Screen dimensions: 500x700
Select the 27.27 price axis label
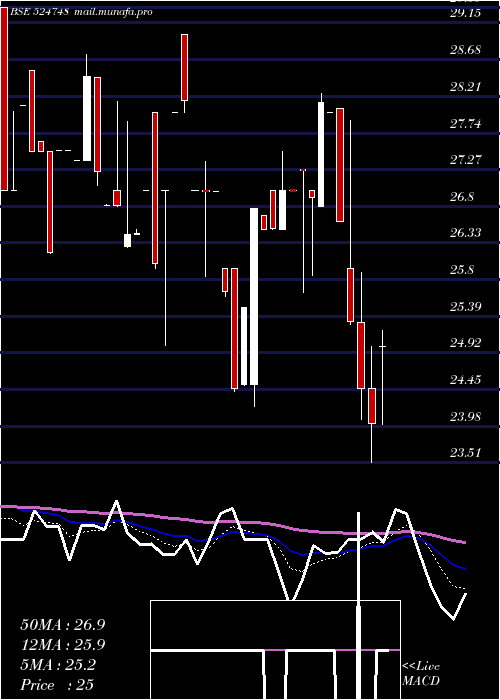465,159
